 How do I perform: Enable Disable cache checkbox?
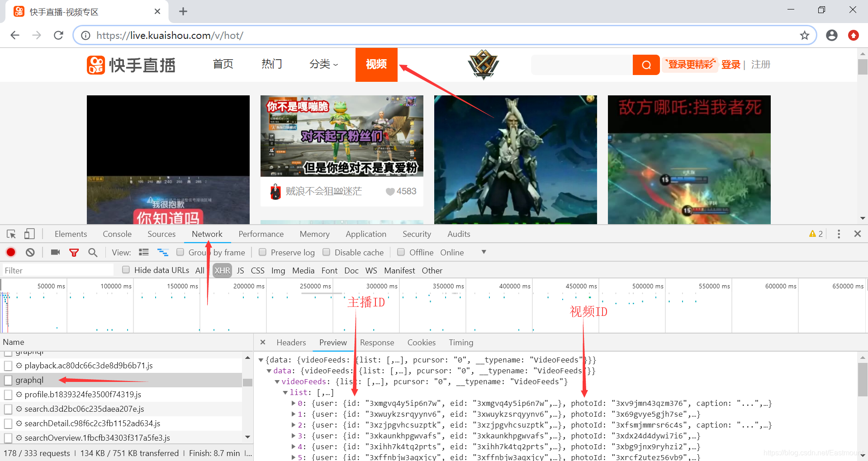pos(326,252)
